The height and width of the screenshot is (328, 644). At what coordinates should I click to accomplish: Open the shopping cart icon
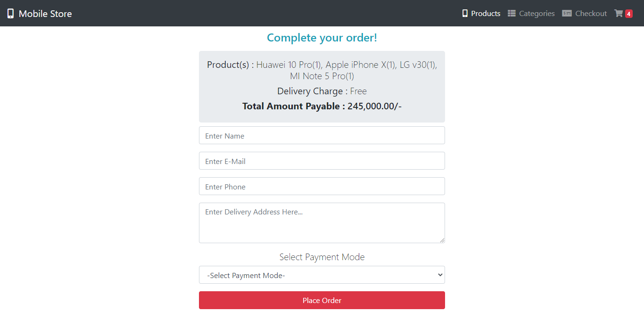pyautogui.click(x=619, y=14)
